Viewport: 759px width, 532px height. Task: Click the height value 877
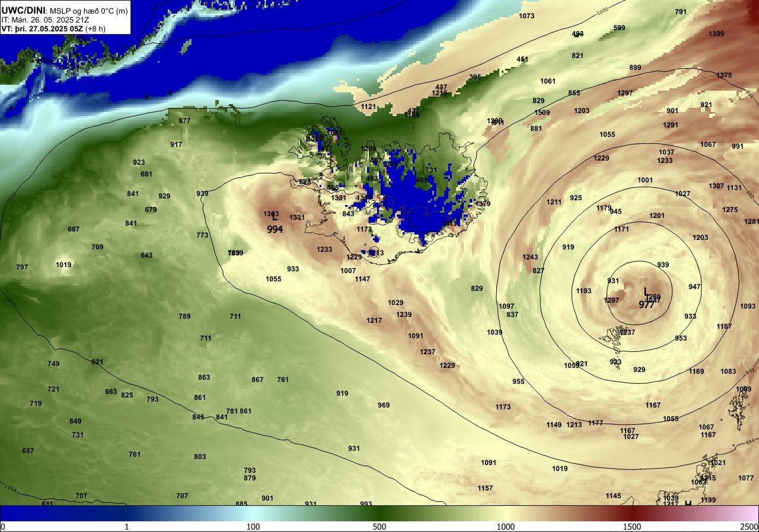click(x=184, y=121)
